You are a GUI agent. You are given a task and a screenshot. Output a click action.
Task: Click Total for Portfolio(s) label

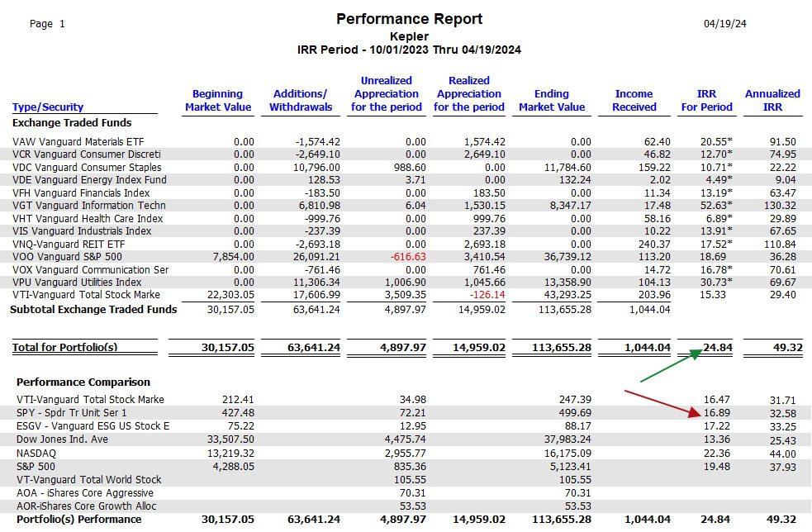(64, 347)
